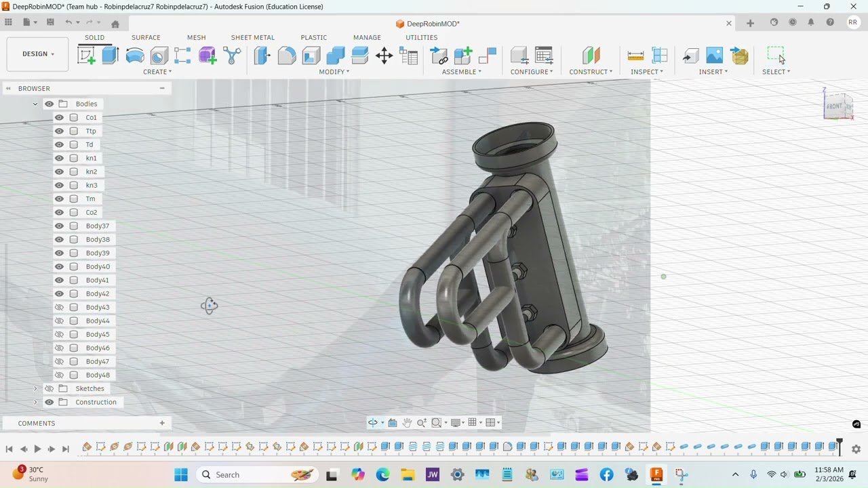Expand the Sketches folder

click(35, 388)
